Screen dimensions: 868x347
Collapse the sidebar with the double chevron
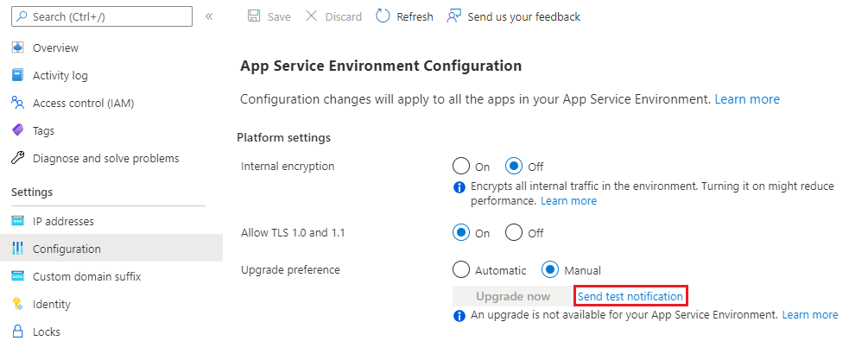pyautogui.click(x=209, y=16)
